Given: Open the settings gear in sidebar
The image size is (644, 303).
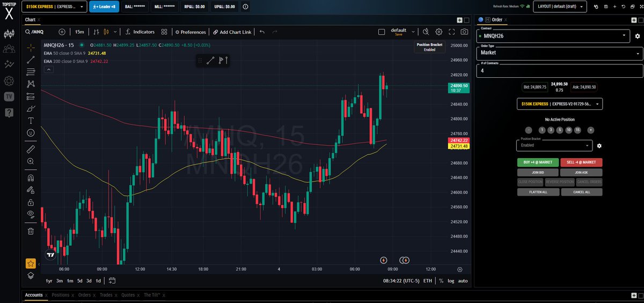Looking at the screenshot, I should click(x=9, y=81).
